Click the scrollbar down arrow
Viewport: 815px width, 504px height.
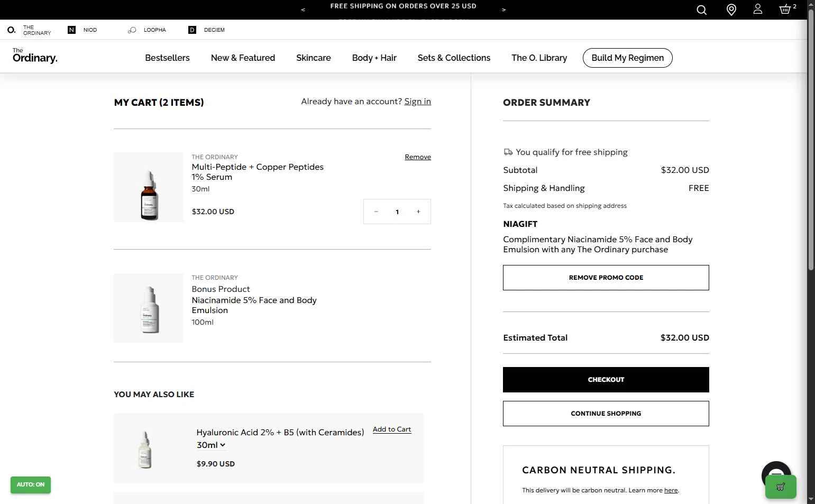[811, 499]
